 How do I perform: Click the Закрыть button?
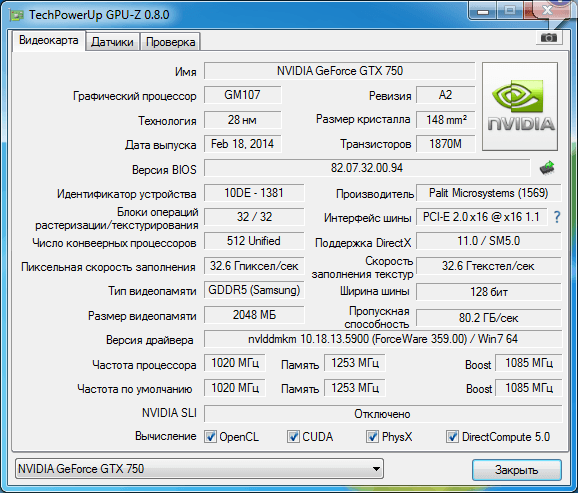(516, 470)
